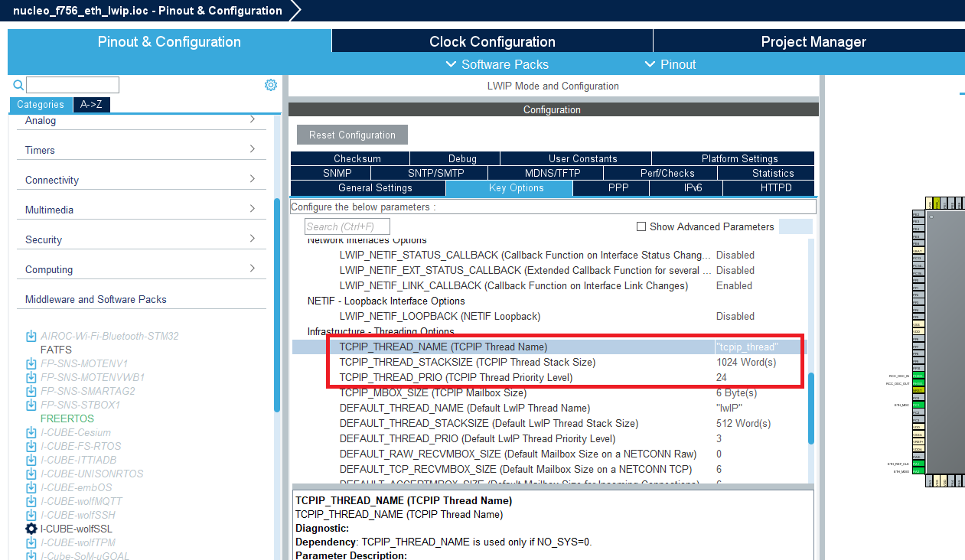Image resolution: width=965 pixels, height=560 pixels.
Task: Click the download icon beside I-CUBE-embOS
Action: click(31, 487)
